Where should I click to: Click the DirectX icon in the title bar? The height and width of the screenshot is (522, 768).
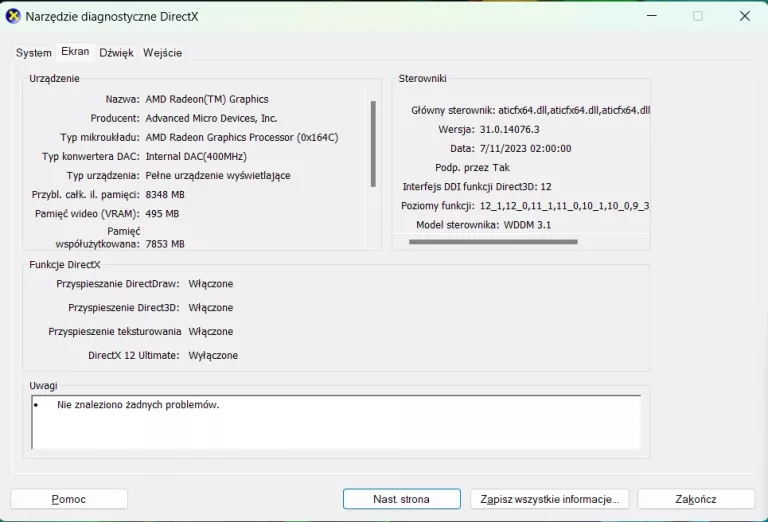click(x=13, y=16)
